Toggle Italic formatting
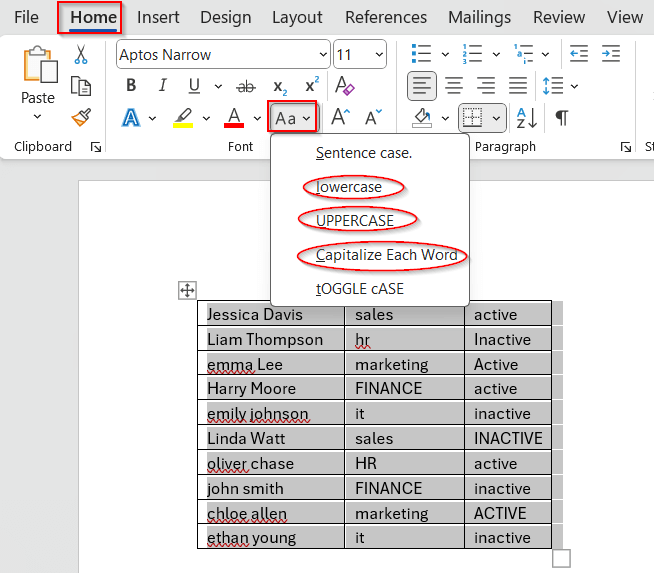The image size is (654, 573). (x=163, y=85)
